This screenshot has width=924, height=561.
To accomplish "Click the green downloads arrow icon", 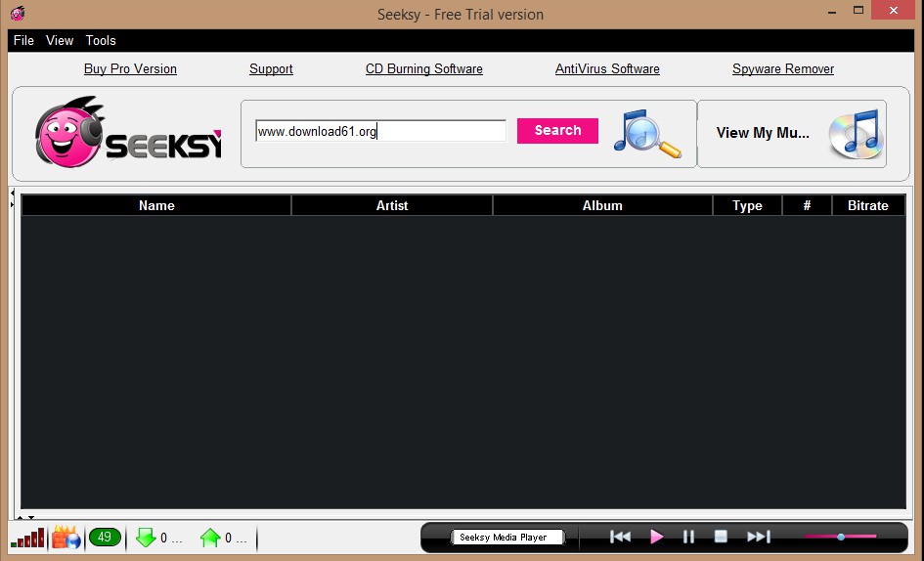I will (x=146, y=538).
